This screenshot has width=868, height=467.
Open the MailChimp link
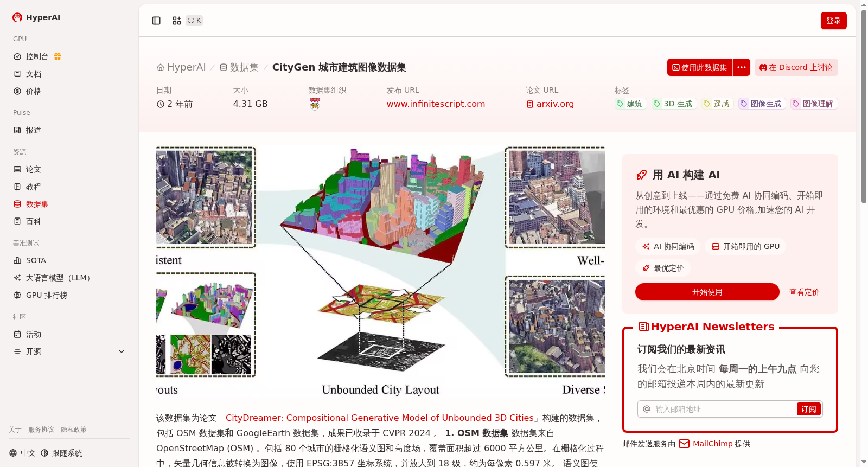point(712,444)
